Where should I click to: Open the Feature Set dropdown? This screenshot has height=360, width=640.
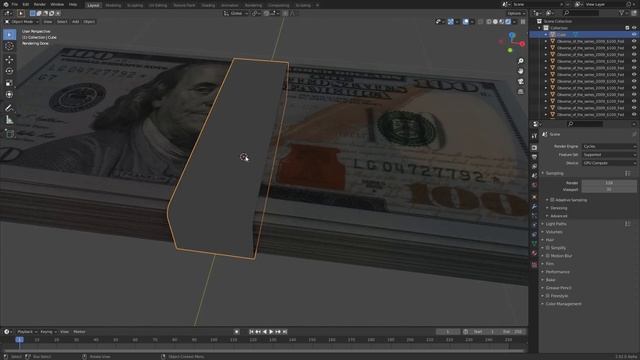(x=609, y=155)
